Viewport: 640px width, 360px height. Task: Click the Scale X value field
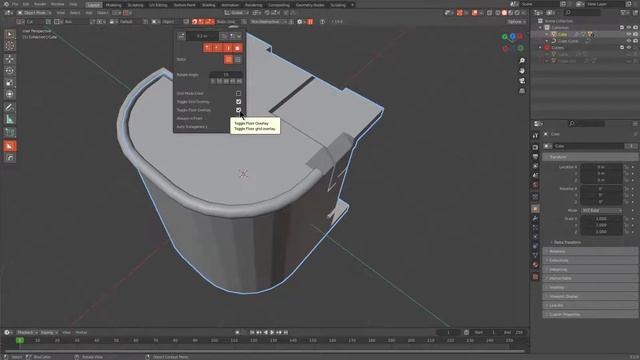pos(601,219)
